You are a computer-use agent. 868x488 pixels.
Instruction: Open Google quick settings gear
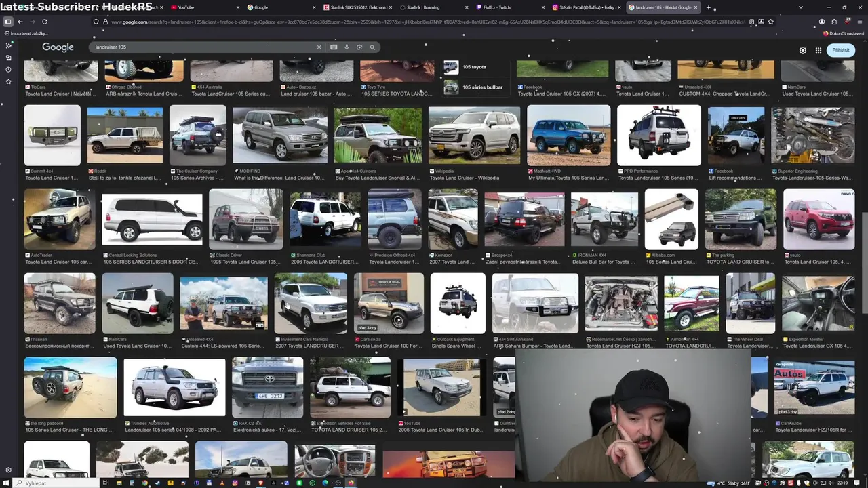coord(803,50)
